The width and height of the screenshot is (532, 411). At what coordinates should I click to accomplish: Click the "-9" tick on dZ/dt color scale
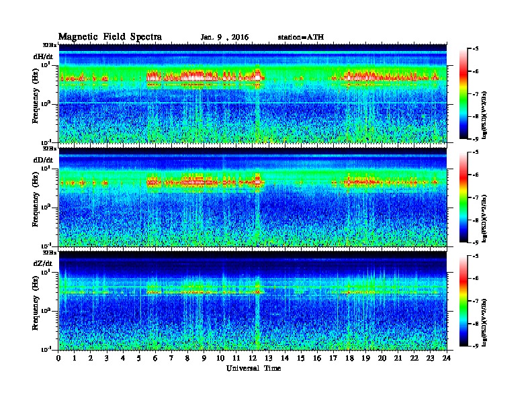476,347
